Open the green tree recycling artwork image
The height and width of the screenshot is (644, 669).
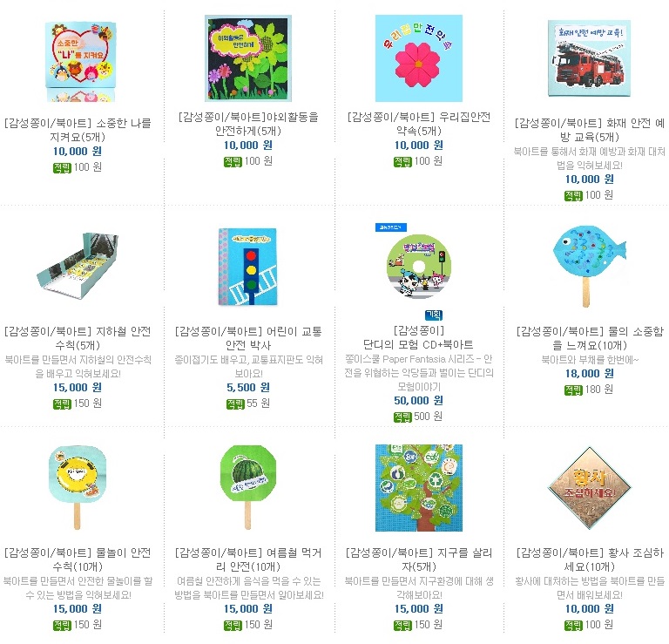pos(418,488)
